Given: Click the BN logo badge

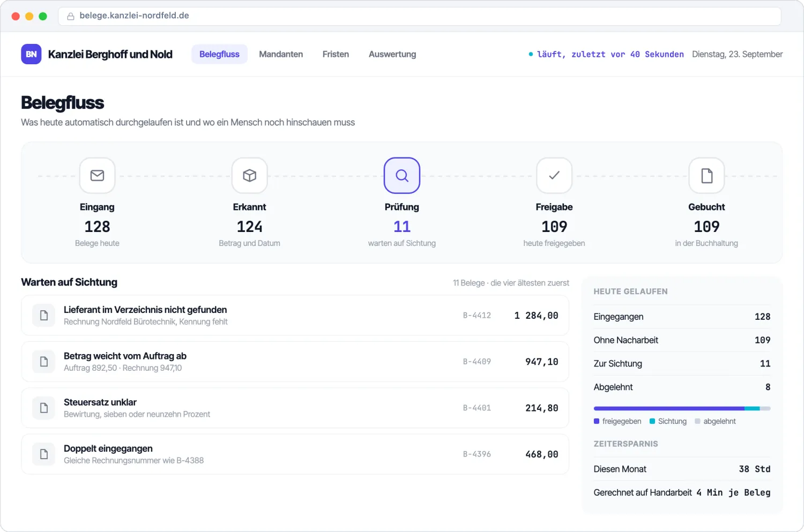Looking at the screenshot, I should [x=31, y=54].
